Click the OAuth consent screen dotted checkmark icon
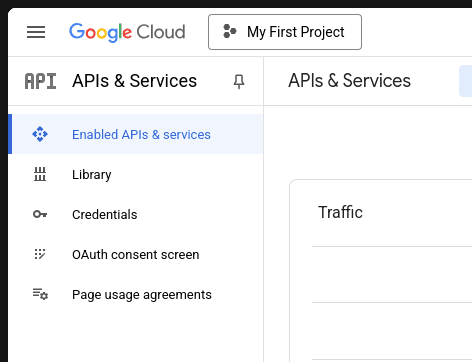The image size is (472, 362). [x=40, y=254]
